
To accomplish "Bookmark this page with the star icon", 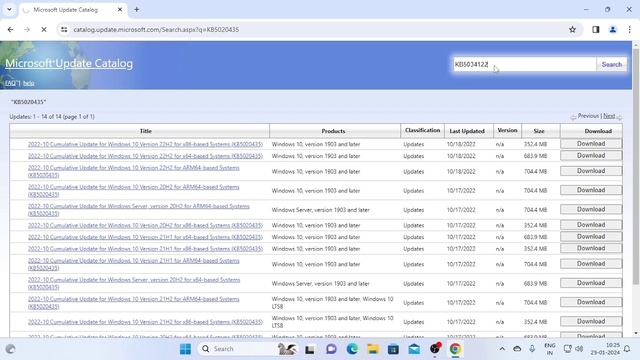I will point(572,29).
